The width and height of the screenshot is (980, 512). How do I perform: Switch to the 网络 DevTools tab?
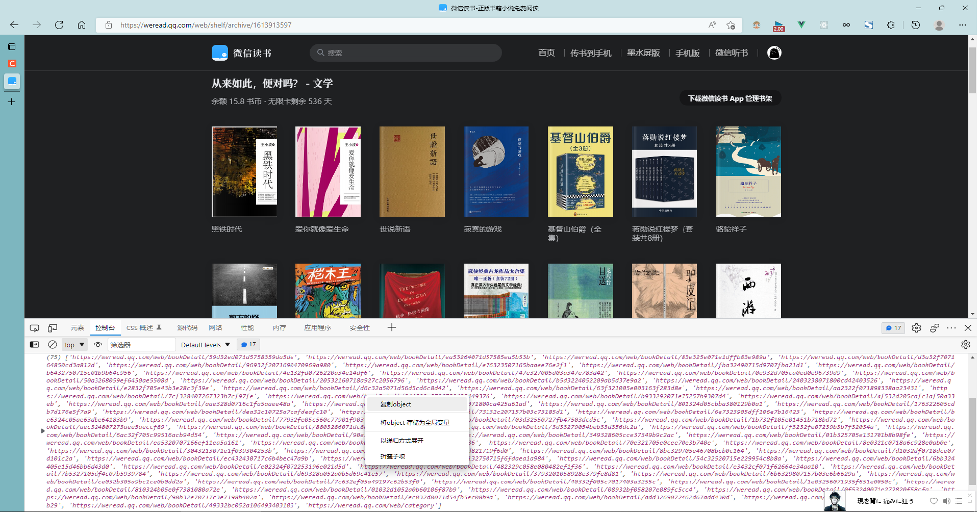[x=216, y=328]
